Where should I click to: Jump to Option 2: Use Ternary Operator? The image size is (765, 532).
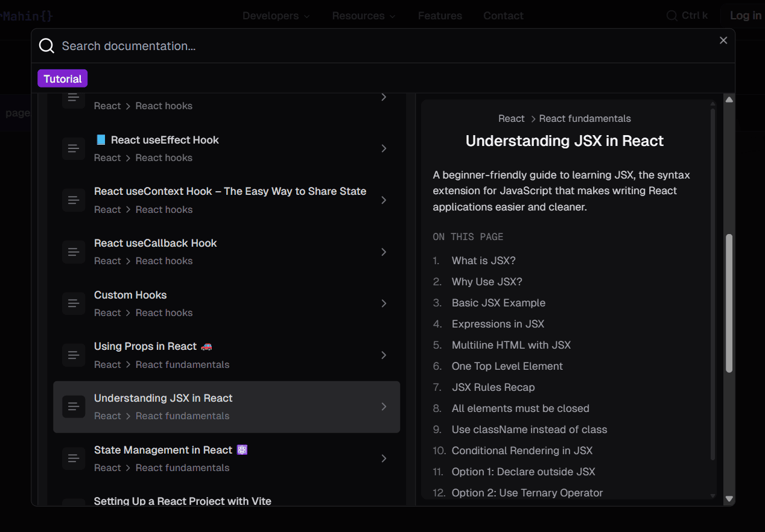click(527, 493)
